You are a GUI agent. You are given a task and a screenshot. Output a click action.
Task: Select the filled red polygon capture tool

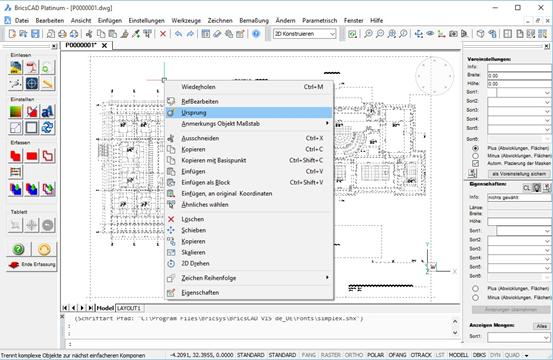click(x=16, y=155)
